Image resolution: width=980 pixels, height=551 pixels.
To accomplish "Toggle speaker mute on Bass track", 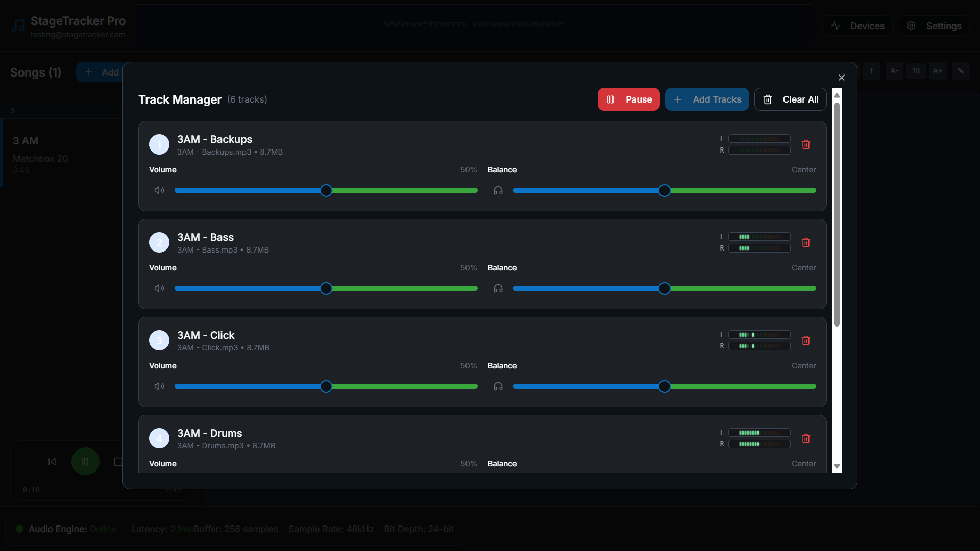I will click(159, 288).
